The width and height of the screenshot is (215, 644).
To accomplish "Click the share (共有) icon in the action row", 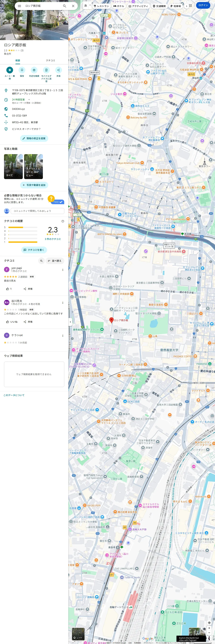I will tap(58, 70).
